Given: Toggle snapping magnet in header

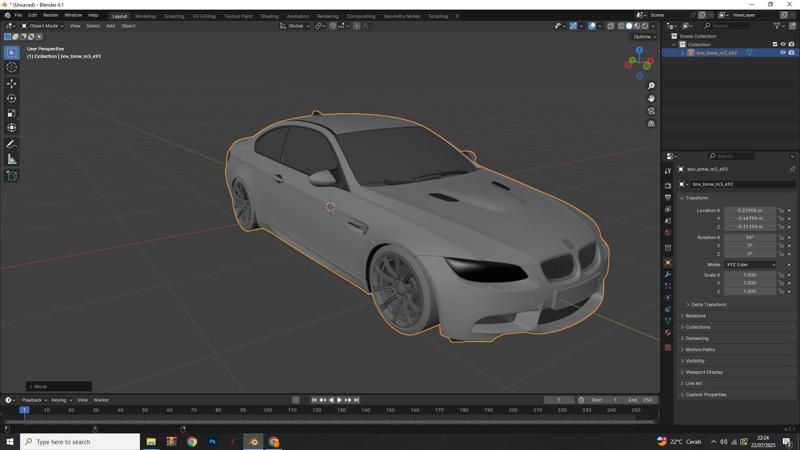Looking at the screenshot, I should click(x=333, y=26).
